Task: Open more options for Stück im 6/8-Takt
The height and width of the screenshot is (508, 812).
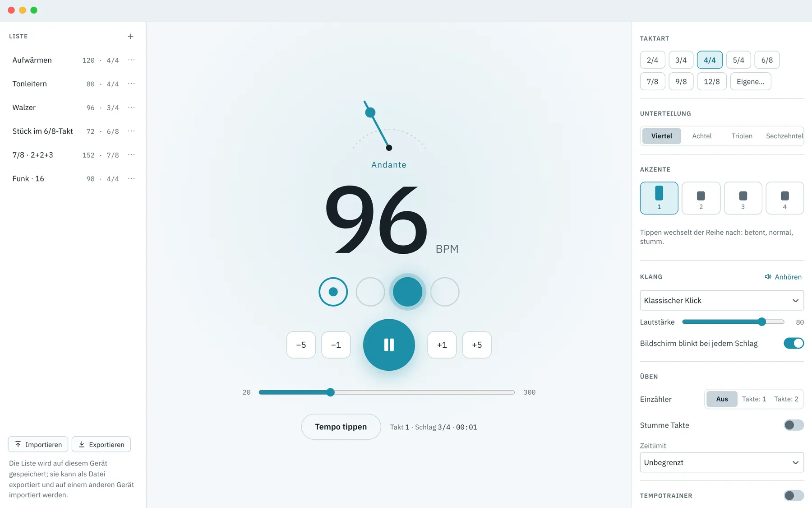Action: click(x=131, y=131)
